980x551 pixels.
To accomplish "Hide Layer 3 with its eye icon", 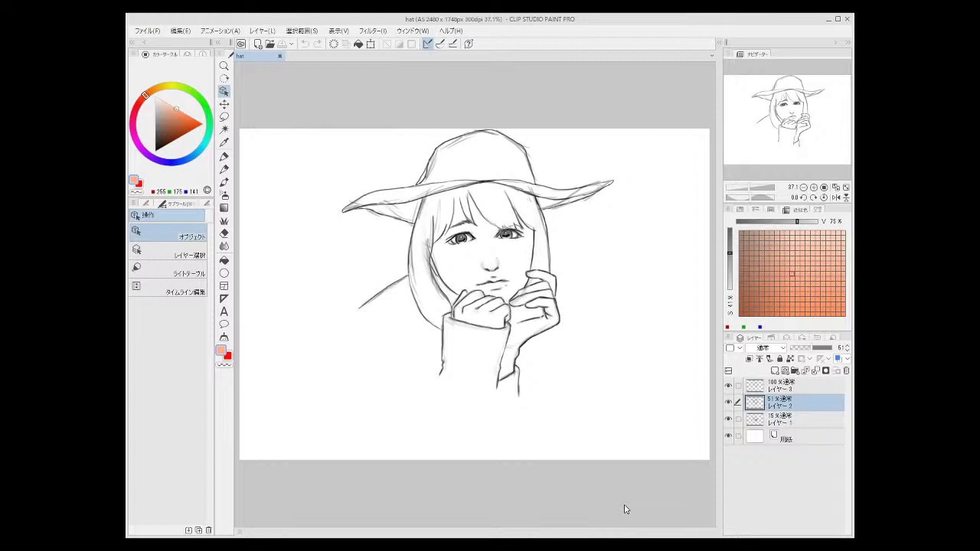I will pyautogui.click(x=728, y=386).
